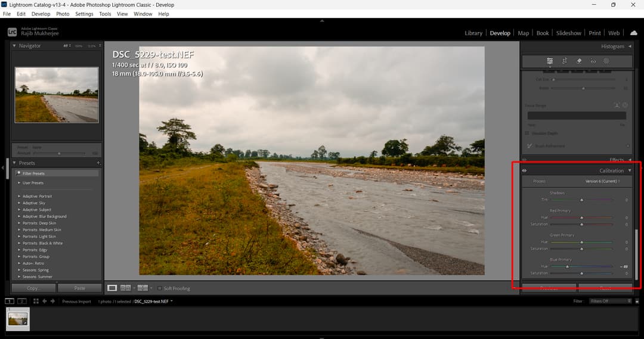
Task: Click the Blue Primary Hue value -49
Action: [x=624, y=267]
